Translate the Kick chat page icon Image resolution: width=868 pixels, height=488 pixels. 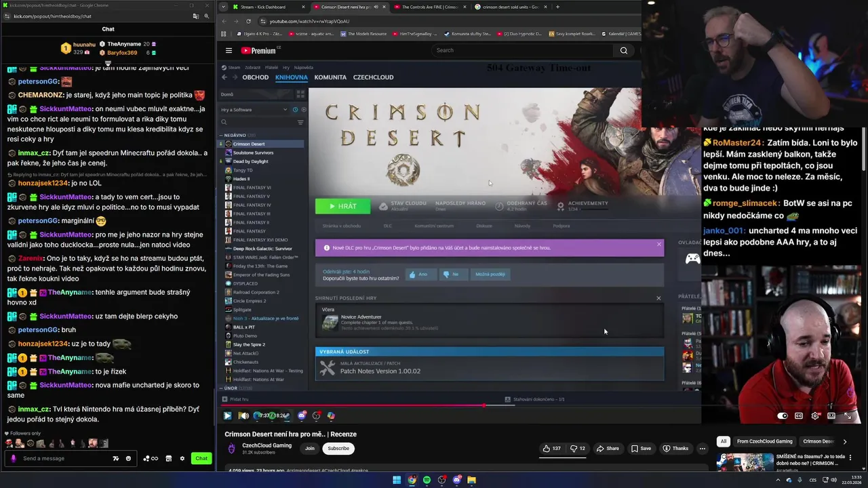[x=195, y=16]
